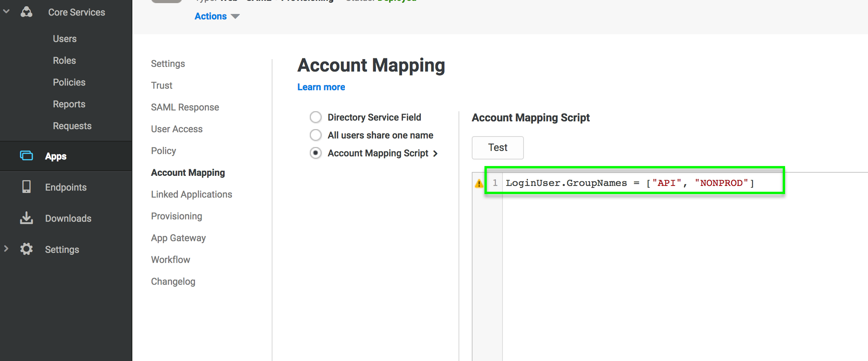
Task: Choose All users share one name option
Action: point(316,135)
